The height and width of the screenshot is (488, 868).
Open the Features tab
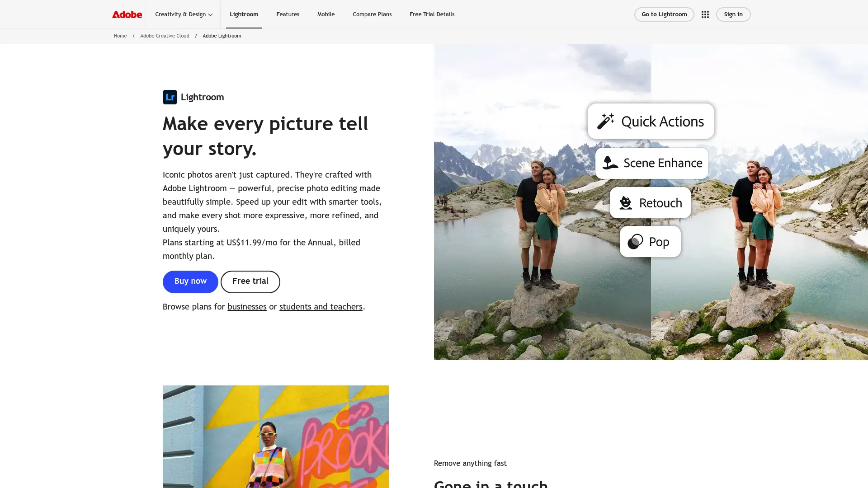click(x=288, y=14)
